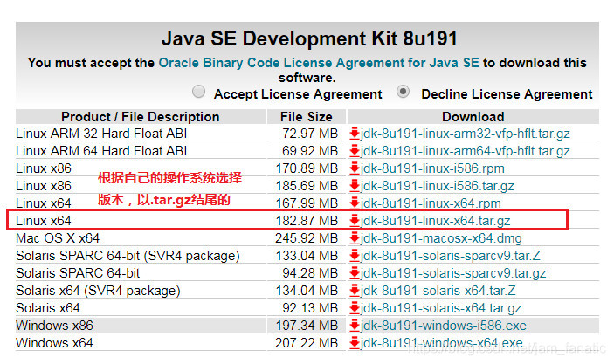This screenshot has height=364, width=614.
Task: Select Windows x64 row description
Action: pos(54,343)
